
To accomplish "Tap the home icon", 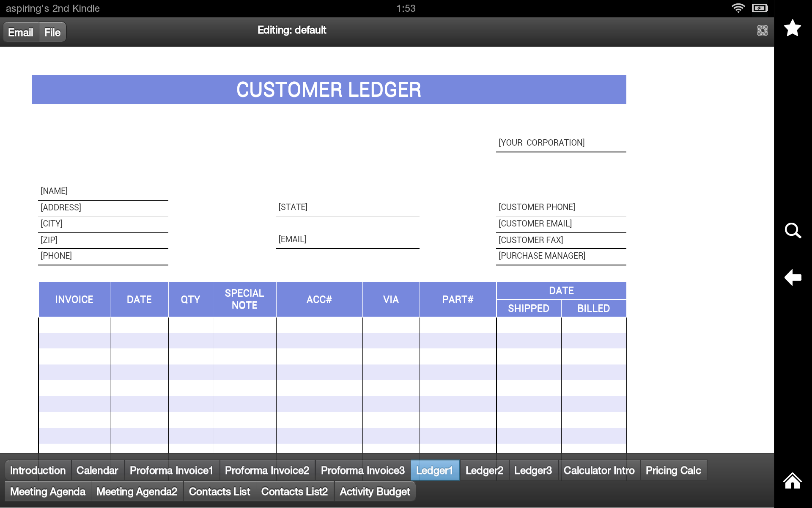I will [x=792, y=481].
